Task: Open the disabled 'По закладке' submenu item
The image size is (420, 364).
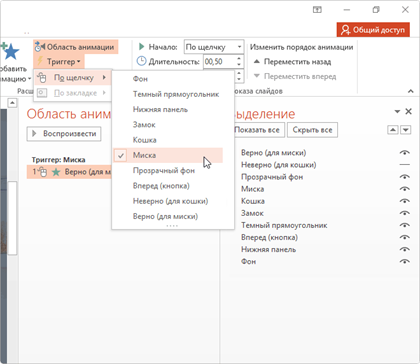Action: tap(73, 93)
